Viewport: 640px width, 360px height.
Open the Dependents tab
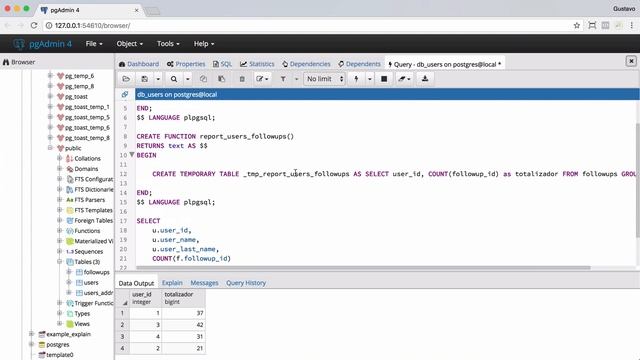click(x=359, y=64)
